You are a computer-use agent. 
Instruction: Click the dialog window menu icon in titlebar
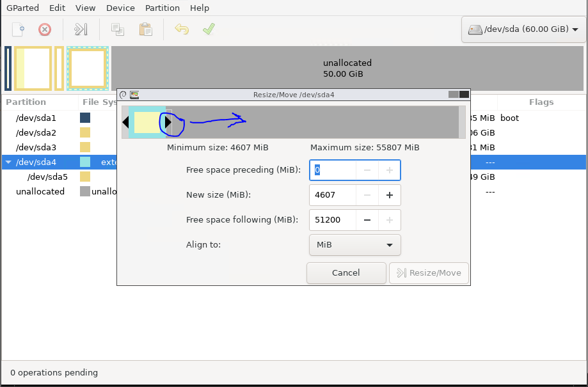123,95
